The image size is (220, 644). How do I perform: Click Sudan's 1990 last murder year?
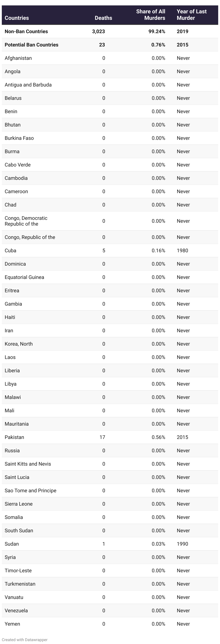pos(182,544)
